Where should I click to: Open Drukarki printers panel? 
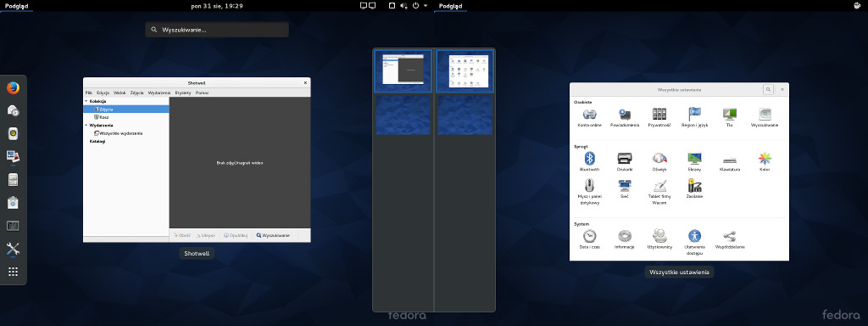click(x=625, y=162)
